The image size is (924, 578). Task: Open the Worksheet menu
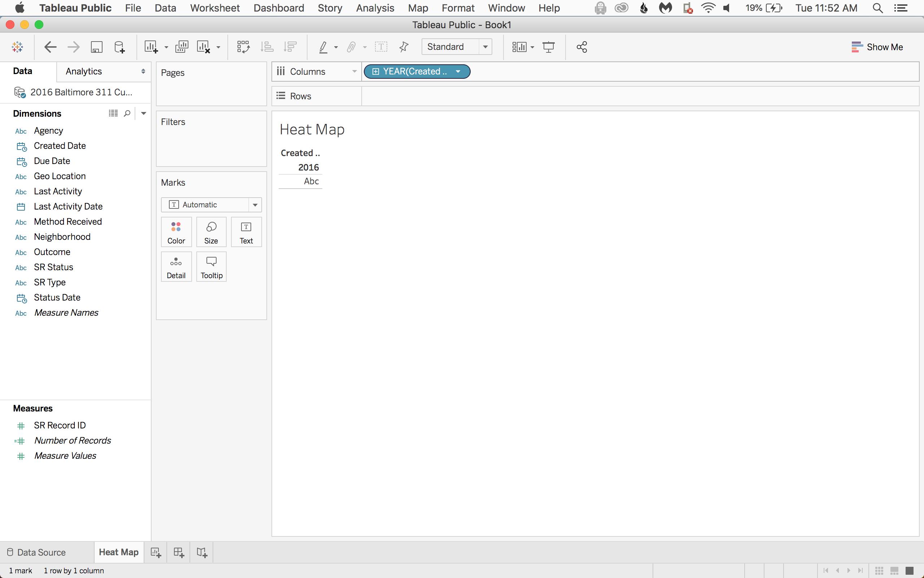click(x=215, y=8)
